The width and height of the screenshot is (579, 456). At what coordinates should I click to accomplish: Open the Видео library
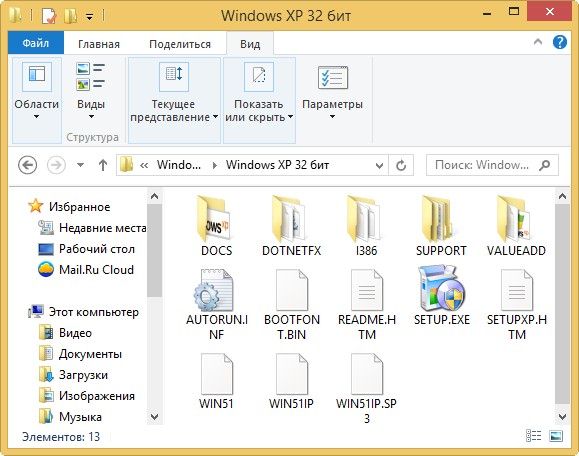(x=65, y=333)
